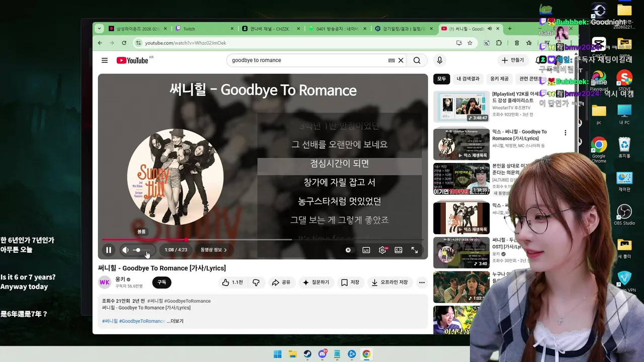This screenshot has height=362, width=644.
Task: Click the YouTube search box
Action: (308, 60)
